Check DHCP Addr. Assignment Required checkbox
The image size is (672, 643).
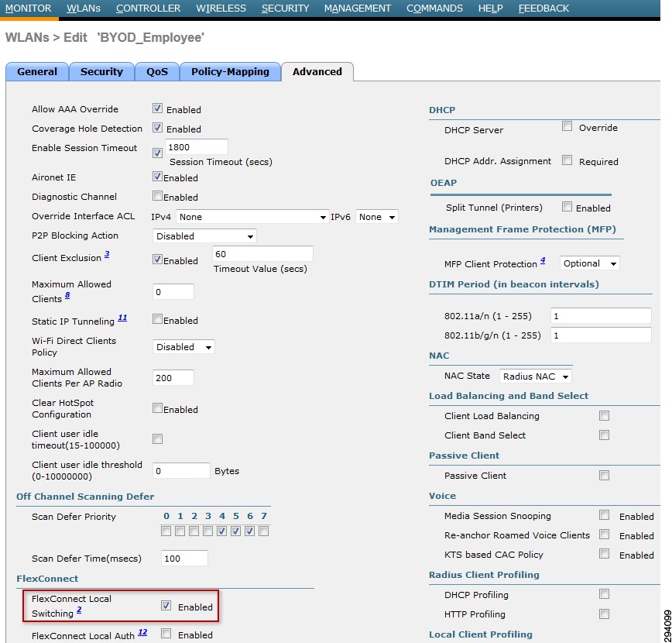pos(567,160)
